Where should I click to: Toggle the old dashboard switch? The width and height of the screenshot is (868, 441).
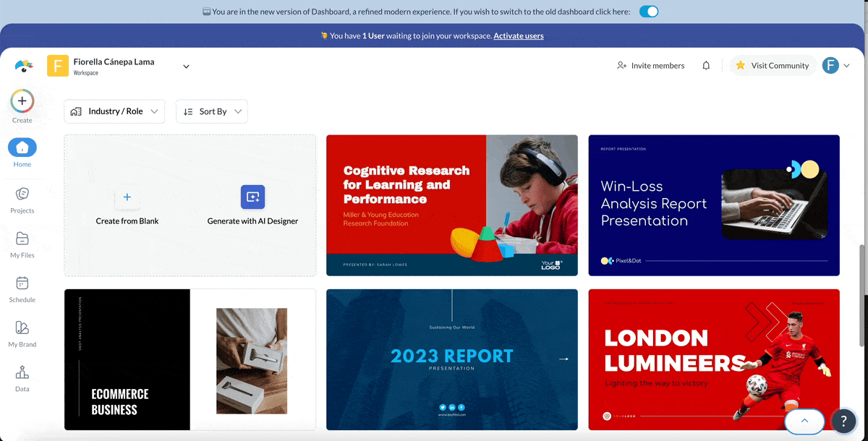[649, 12]
